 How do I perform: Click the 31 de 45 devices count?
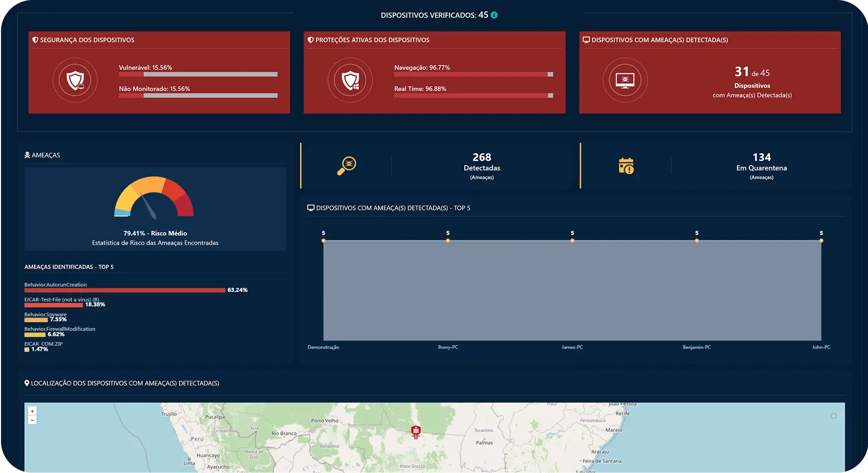(x=752, y=72)
